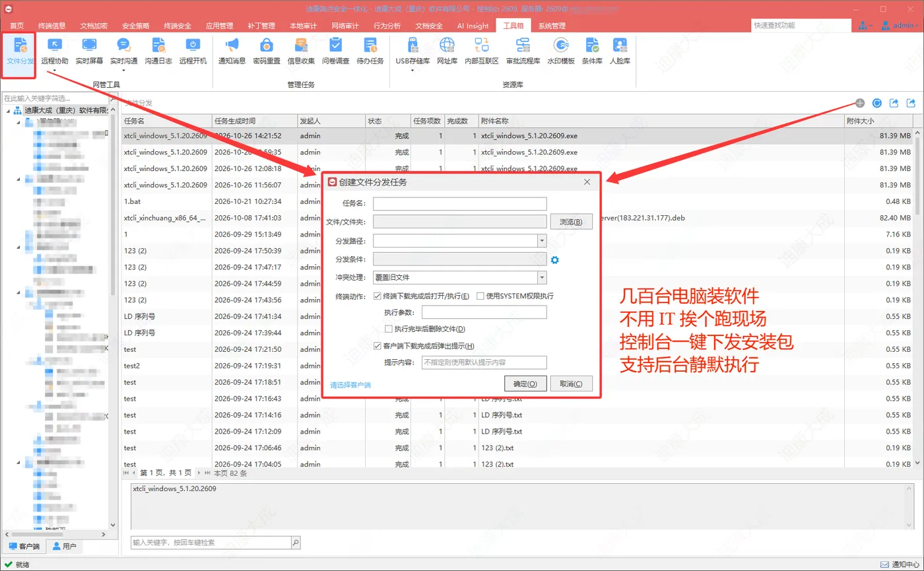Toggle 终端下载完成后打开/执行 checkbox
This screenshot has width=924, height=571.
pyautogui.click(x=378, y=296)
